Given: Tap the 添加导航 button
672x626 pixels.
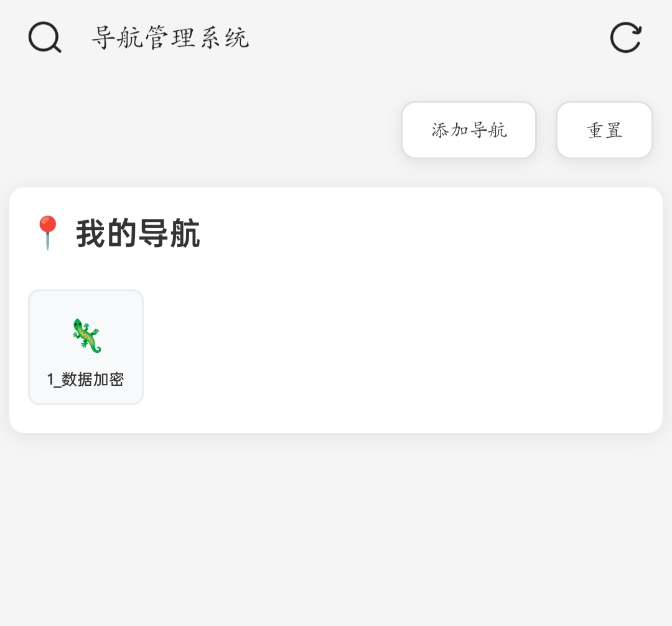Looking at the screenshot, I should point(469,130).
